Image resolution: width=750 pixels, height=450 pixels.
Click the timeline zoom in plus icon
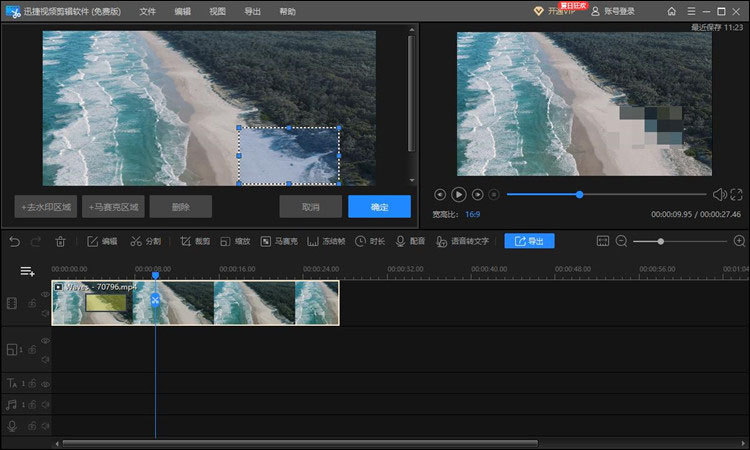739,241
